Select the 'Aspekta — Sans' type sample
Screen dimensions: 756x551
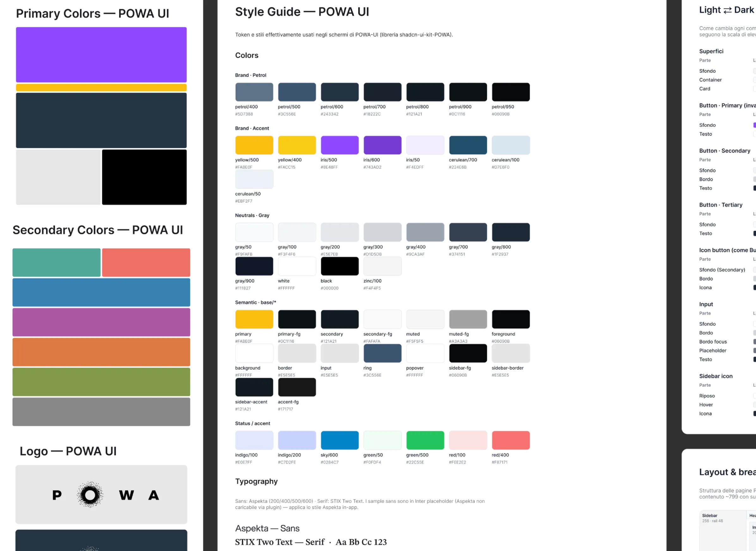tap(267, 529)
